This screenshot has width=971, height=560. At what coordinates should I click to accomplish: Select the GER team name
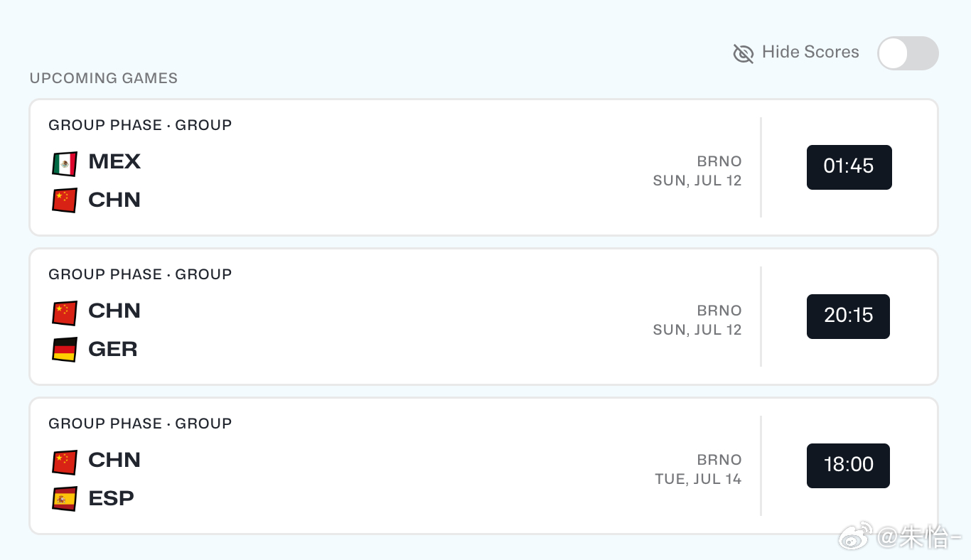[113, 350]
